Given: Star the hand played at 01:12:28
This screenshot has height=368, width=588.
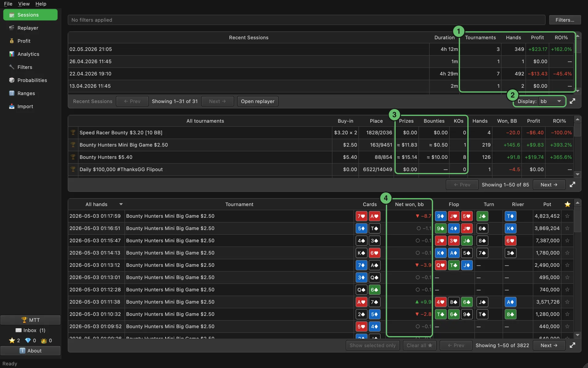Looking at the screenshot, I should (567, 289).
